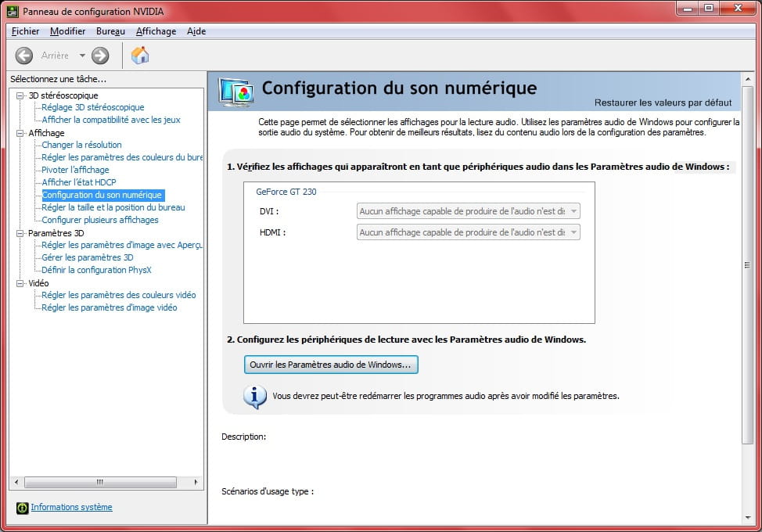Viewport: 762px width, 532px height.
Task: Open the Fichier menu
Action: click(25, 31)
